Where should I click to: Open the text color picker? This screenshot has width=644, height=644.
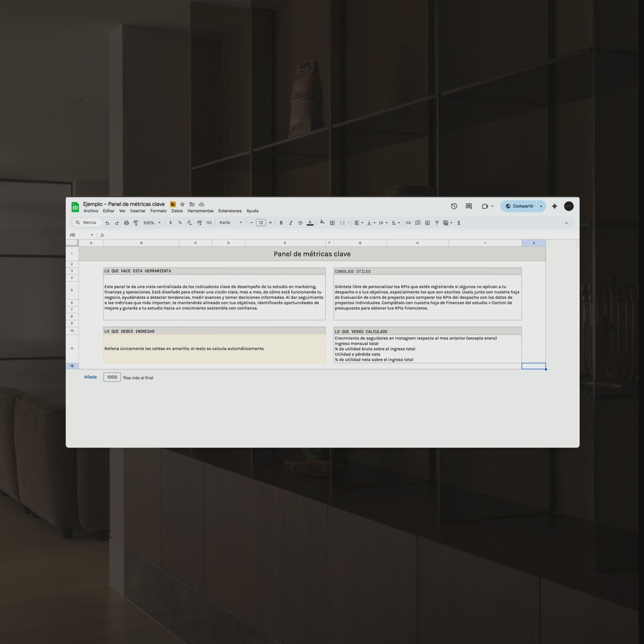pyautogui.click(x=310, y=223)
